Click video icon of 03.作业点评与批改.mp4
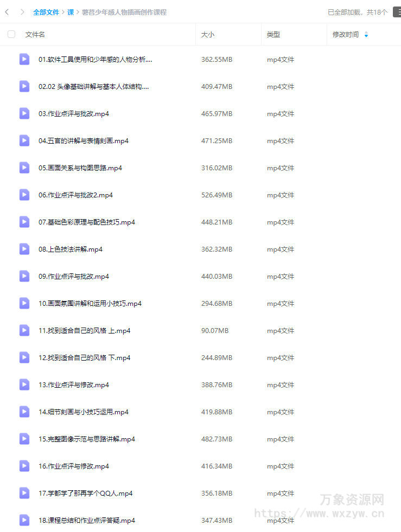 (x=24, y=114)
